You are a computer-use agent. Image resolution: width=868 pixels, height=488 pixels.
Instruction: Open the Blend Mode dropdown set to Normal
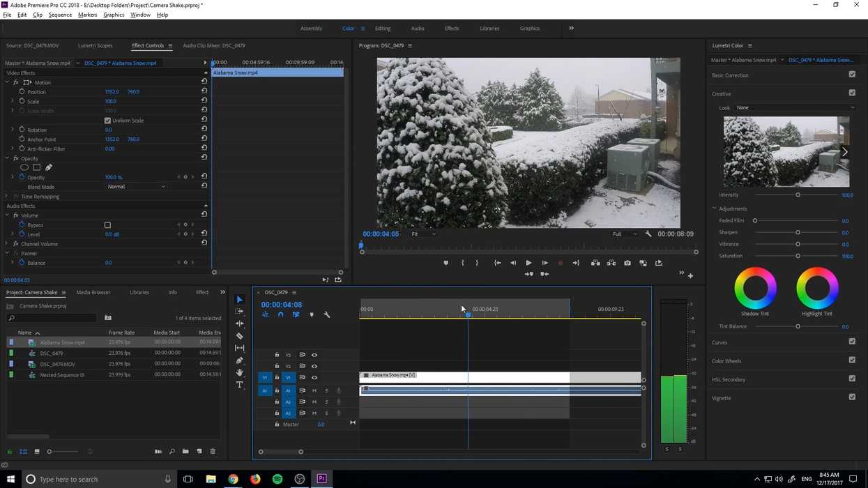point(137,187)
